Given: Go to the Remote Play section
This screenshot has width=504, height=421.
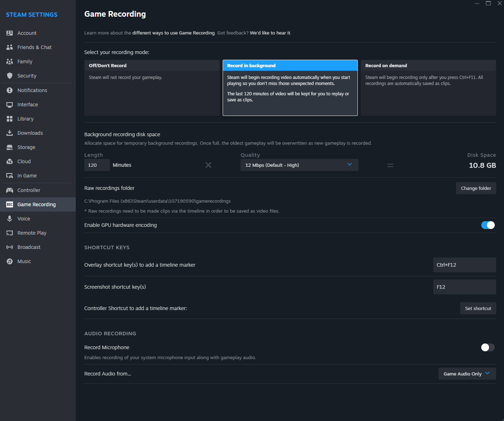Looking at the screenshot, I should [32, 233].
